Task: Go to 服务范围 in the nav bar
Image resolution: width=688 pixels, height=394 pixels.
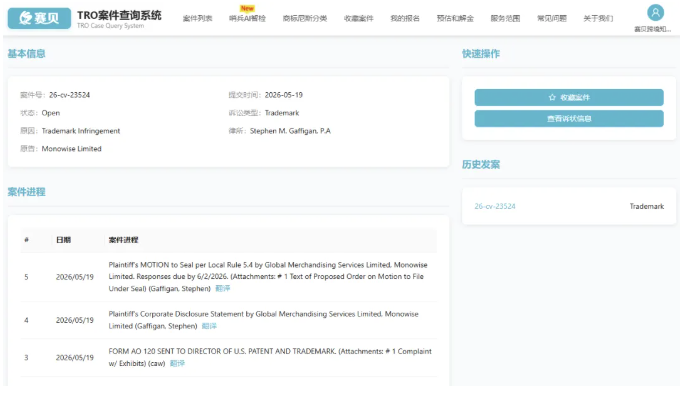Action: 505,18
